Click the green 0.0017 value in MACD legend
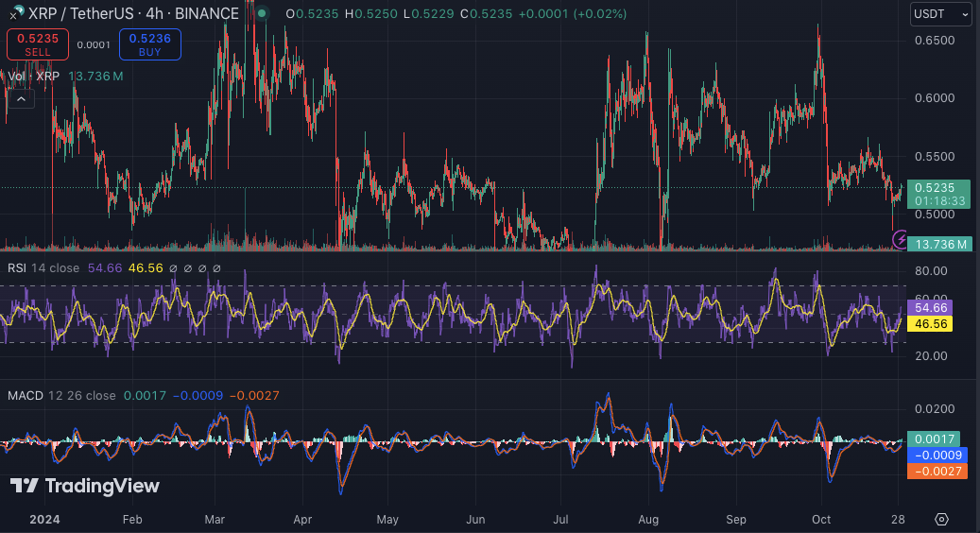 (x=145, y=396)
